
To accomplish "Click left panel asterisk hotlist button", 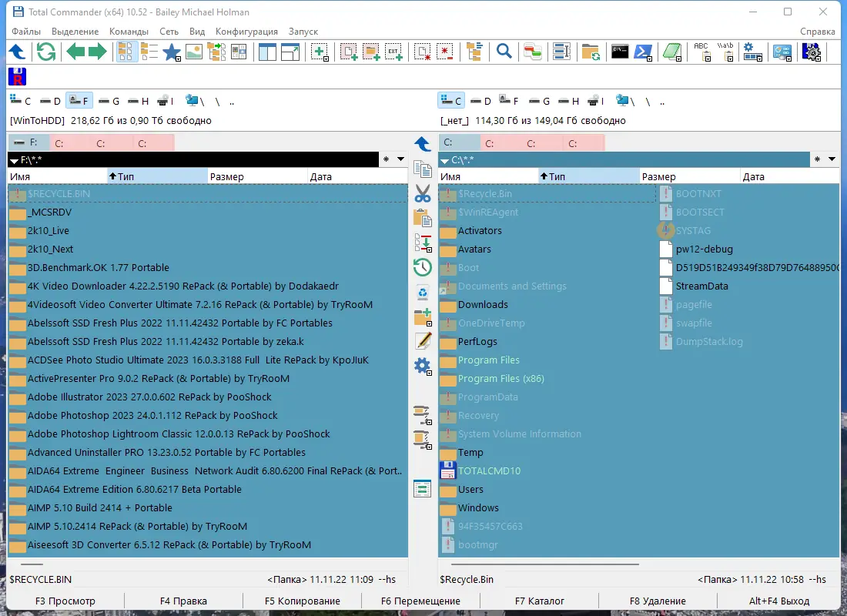I will point(386,159).
